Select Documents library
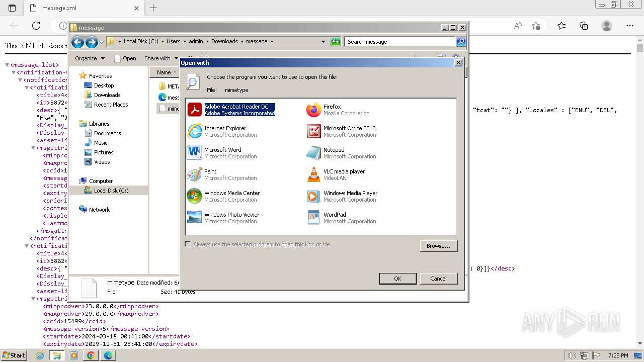Viewport: 644px width, 362px height. pos(107,133)
